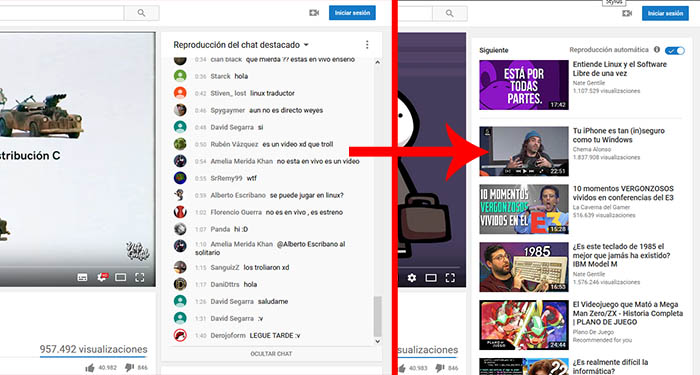The width and height of the screenshot is (700, 375).
Task: Click the search field in the left window
Action: 62,13
